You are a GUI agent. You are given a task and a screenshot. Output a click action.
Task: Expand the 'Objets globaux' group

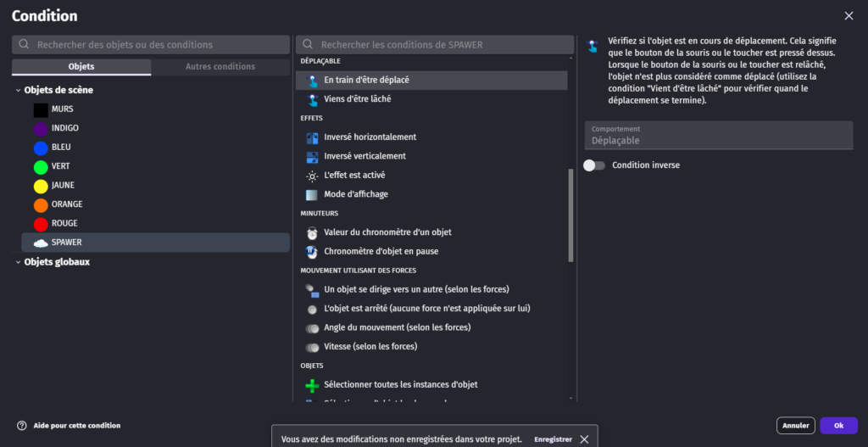pyautogui.click(x=18, y=262)
